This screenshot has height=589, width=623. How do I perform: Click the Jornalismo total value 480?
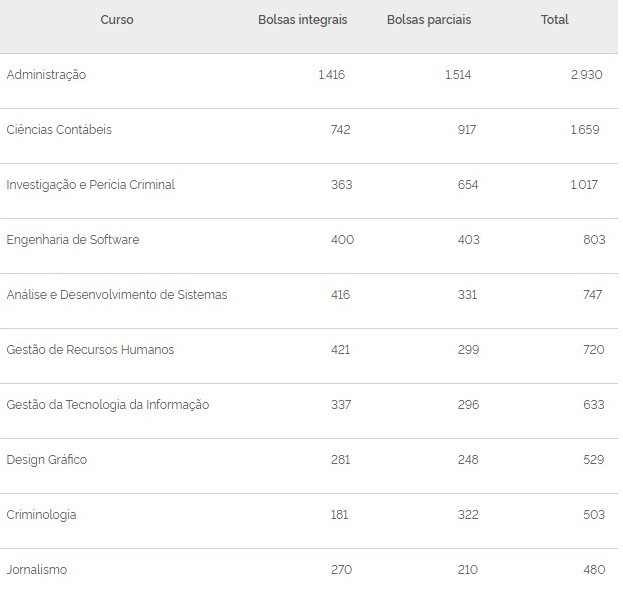[594, 570]
